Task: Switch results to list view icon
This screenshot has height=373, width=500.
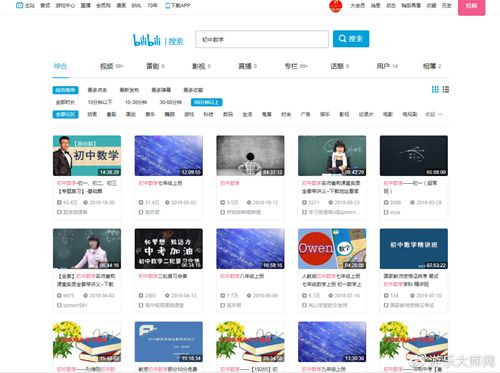Action: coord(446,89)
